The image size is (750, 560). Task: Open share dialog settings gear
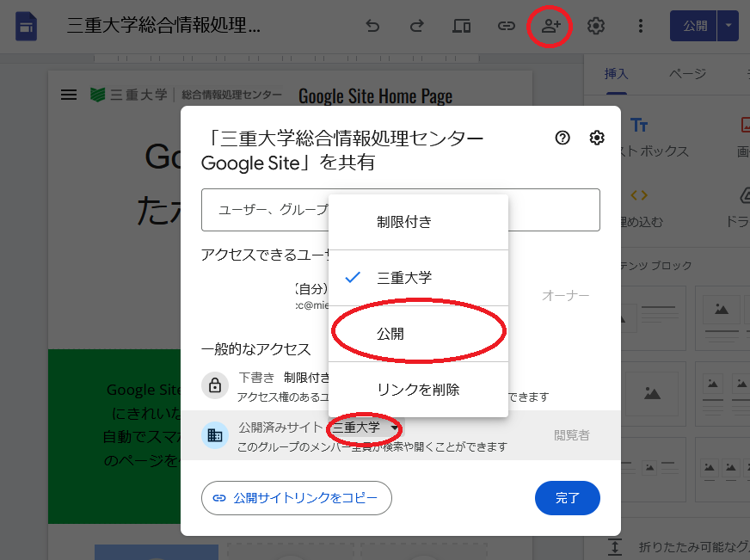coord(596,138)
